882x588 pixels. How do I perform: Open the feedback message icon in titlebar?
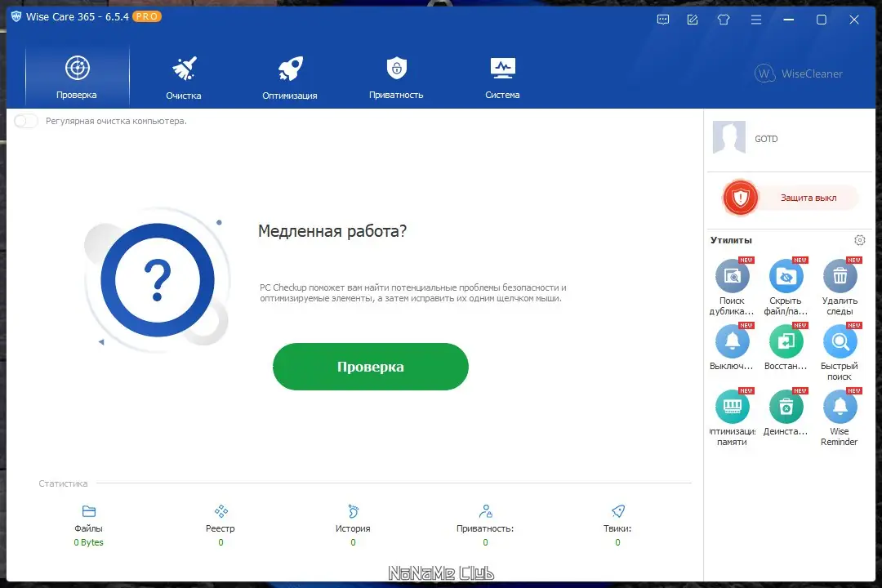click(x=662, y=19)
